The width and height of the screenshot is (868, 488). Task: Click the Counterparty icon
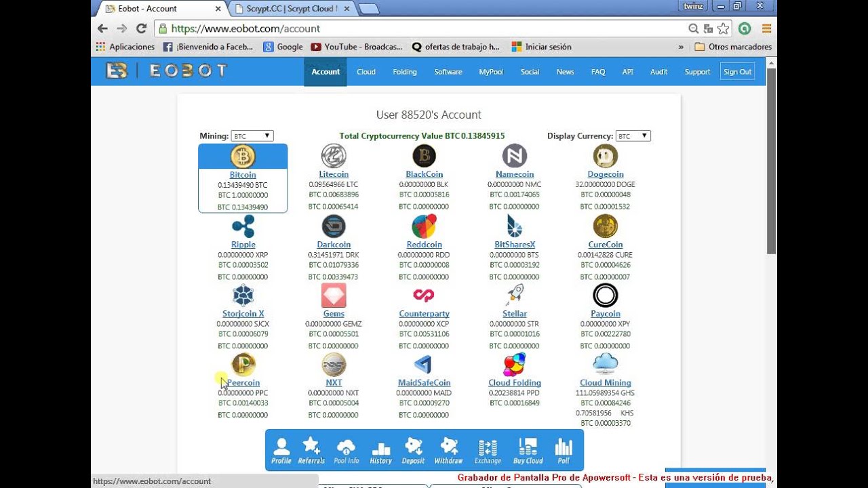(x=424, y=296)
